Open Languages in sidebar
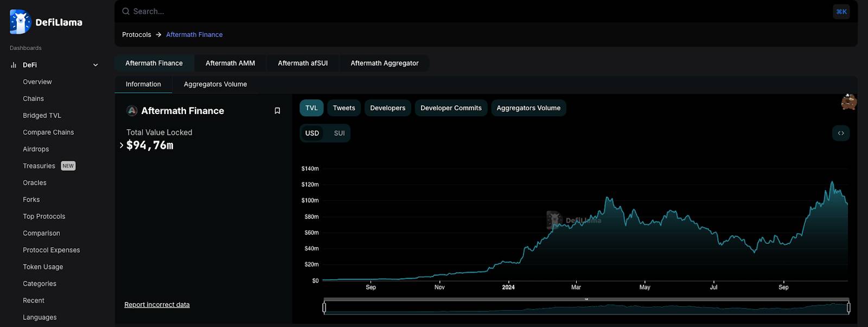Screen dimensions: 868x327 click(x=40, y=318)
